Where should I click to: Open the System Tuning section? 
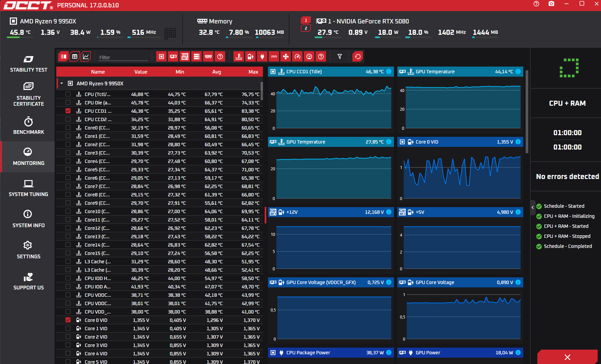point(28,188)
